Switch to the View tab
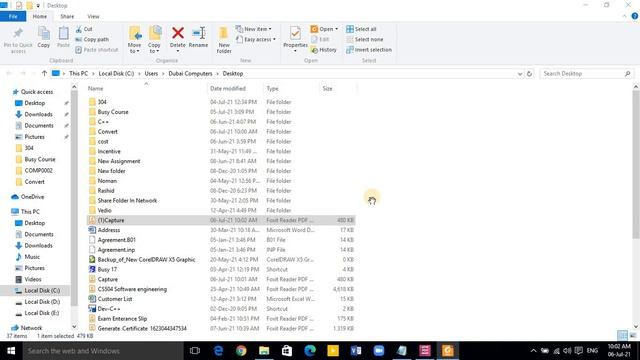 tap(93, 16)
